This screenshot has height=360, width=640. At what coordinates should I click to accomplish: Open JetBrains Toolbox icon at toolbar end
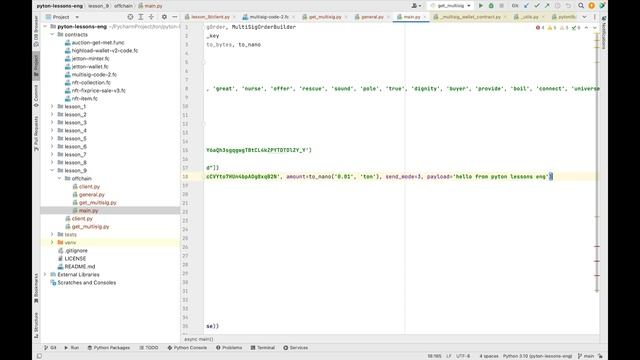click(602, 6)
